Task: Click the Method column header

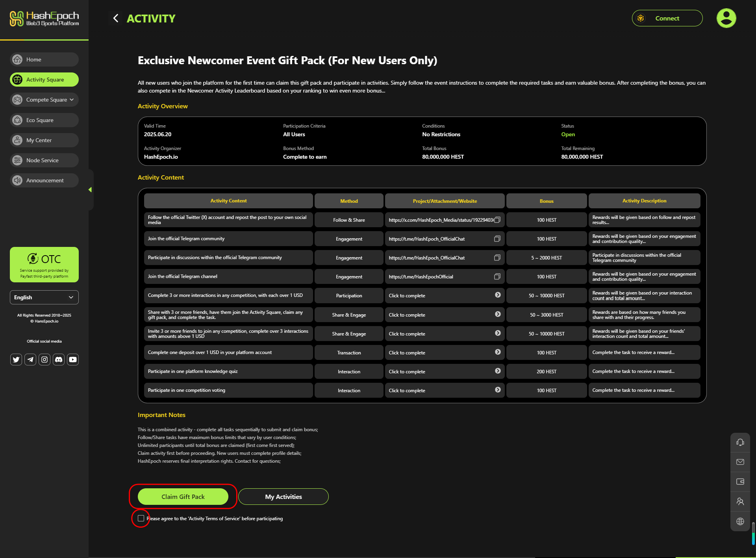Action: (x=349, y=201)
